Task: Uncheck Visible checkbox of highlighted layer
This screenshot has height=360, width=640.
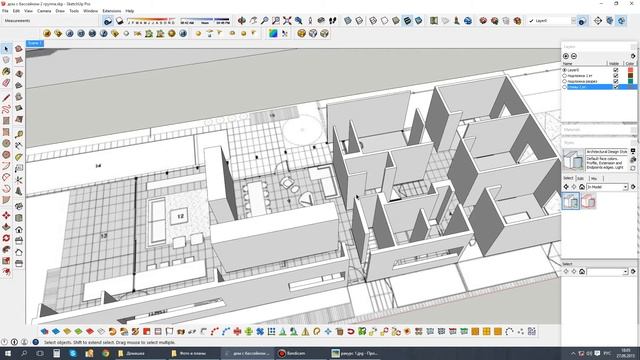Action: point(616,87)
